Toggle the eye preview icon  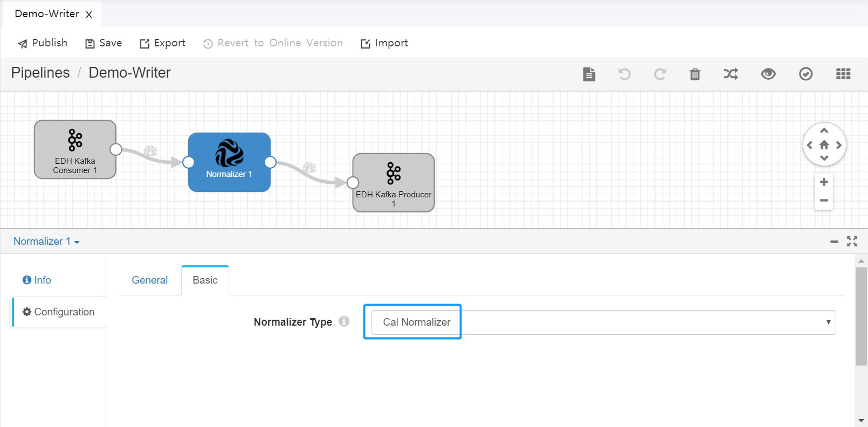[768, 74]
